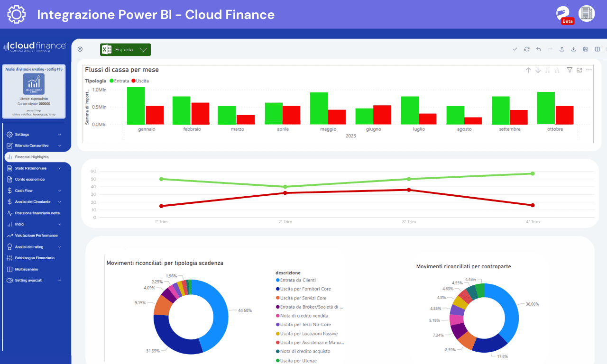The image size is (607, 364).
Task: Click the building company icon
Action: [x=587, y=13]
